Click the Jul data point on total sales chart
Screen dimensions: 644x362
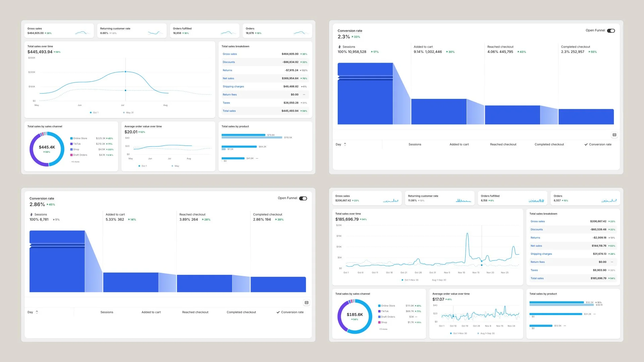[x=125, y=72]
